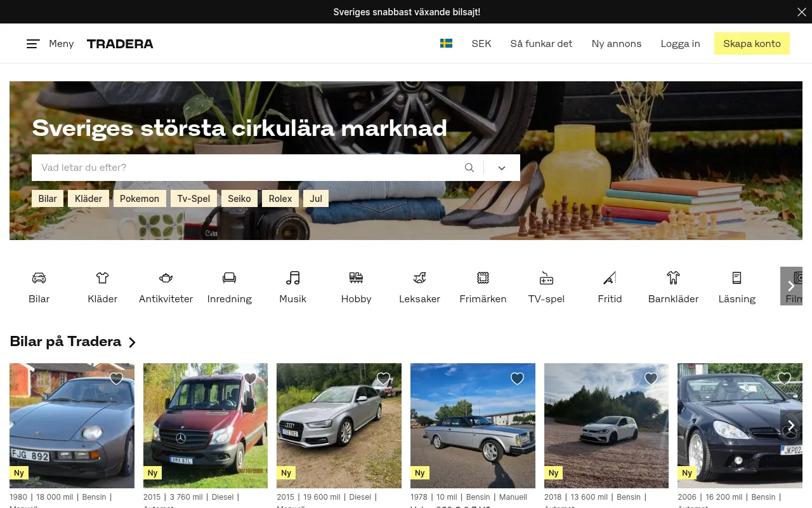Viewport: 812px width, 508px height.
Task: Open Så funkar det page
Action: [x=541, y=44]
